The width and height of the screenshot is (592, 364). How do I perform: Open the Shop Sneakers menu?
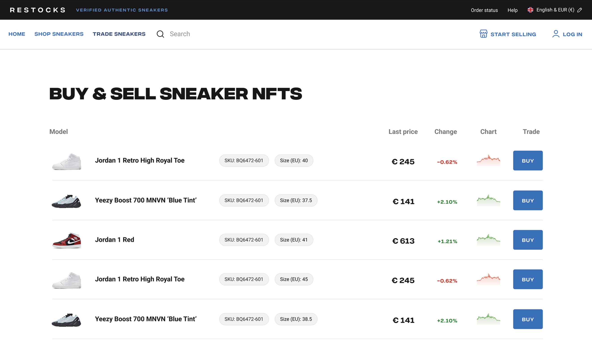(x=59, y=34)
